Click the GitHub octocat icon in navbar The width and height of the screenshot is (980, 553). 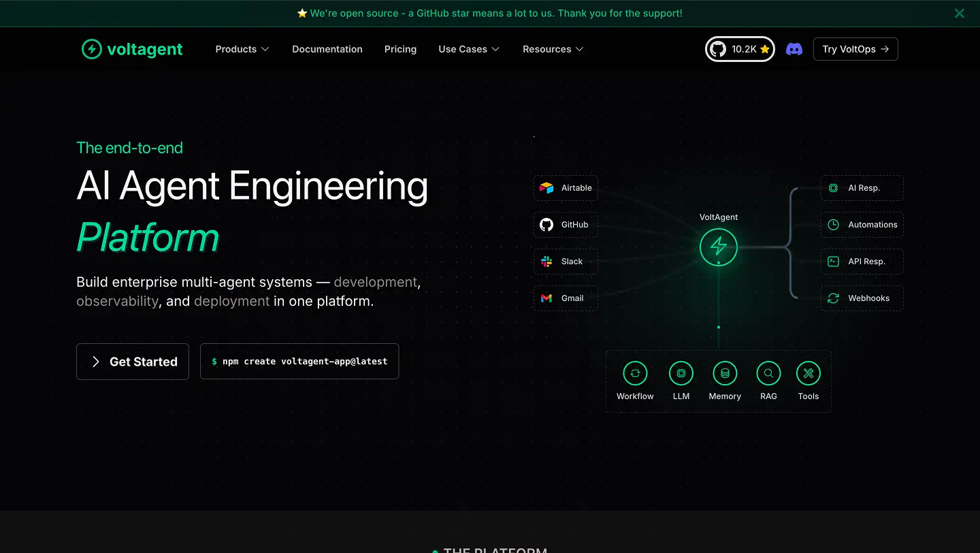(x=718, y=49)
